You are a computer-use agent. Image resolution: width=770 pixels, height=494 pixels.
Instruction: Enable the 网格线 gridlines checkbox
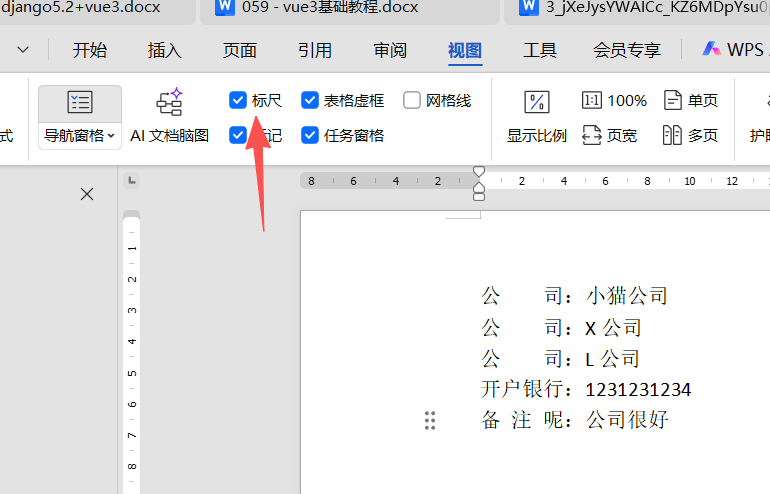[412, 100]
